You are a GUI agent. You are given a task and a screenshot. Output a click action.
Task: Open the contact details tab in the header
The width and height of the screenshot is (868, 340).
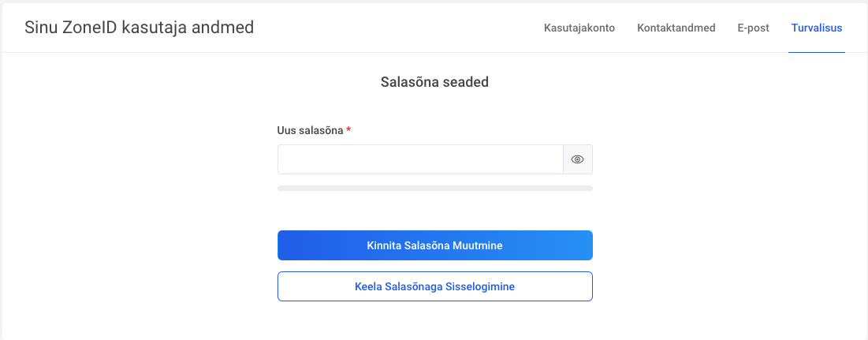[x=676, y=28]
